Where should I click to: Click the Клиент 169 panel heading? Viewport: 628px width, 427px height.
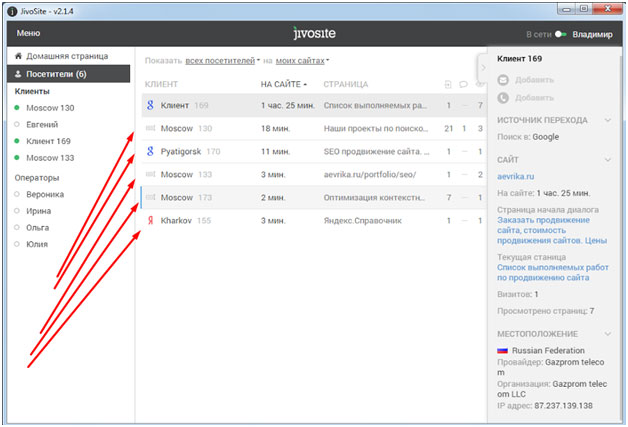click(x=519, y=58)
